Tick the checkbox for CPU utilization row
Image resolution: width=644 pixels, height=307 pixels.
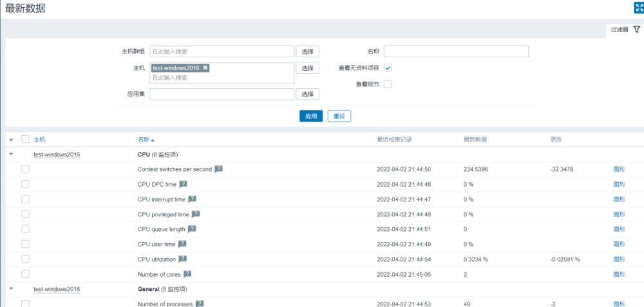tap(25, 259)
